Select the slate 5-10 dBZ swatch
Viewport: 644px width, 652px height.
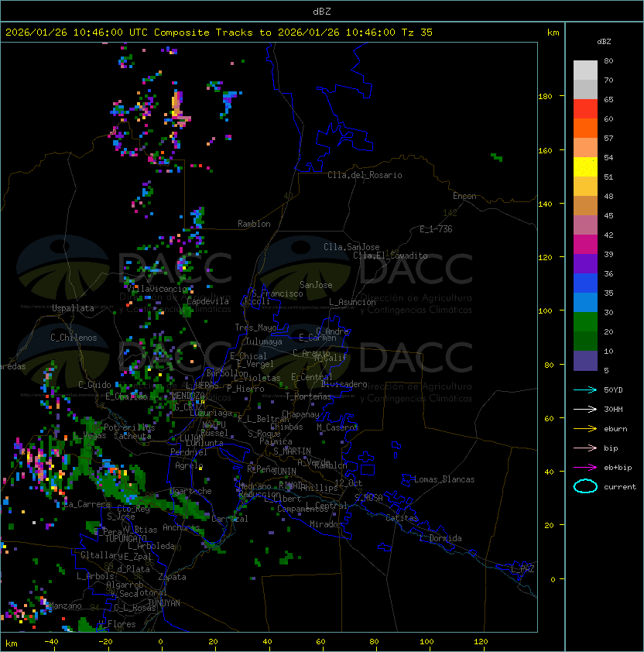tap(585, 361)
